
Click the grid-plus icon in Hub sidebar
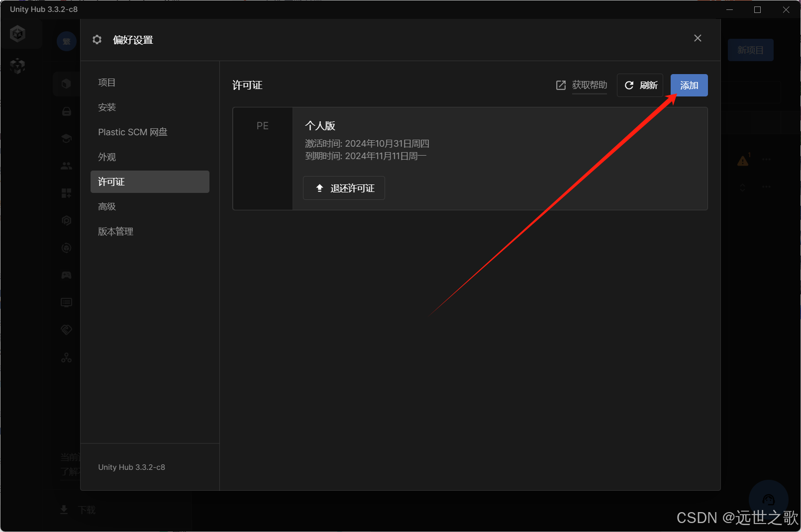pyautogui.click(x=66, y=193)
